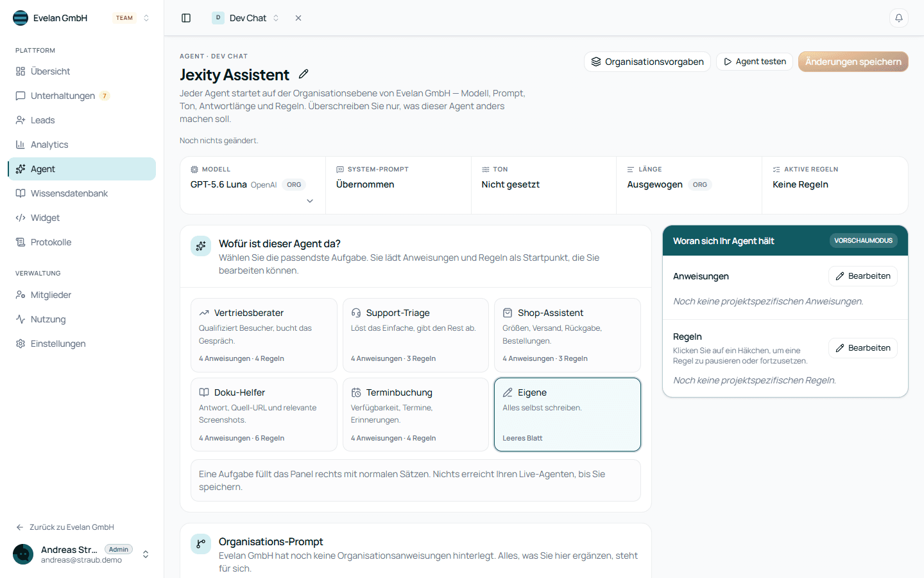Open the Analytics page
924x578 pixels.
tap(82, 144)
